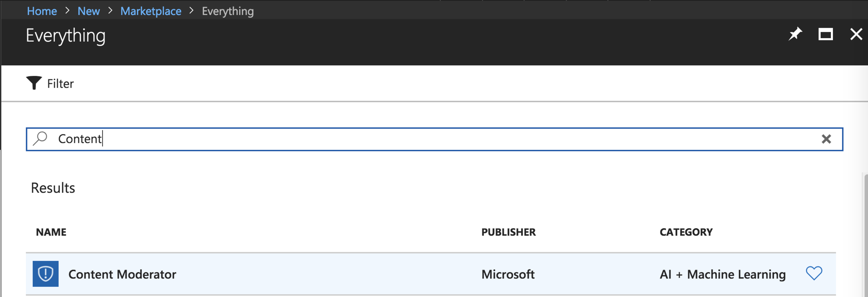Click AI + Machine Learning category cell
Image resolution: width=868 pixels, height=297 pixels.
coord(723,274)
